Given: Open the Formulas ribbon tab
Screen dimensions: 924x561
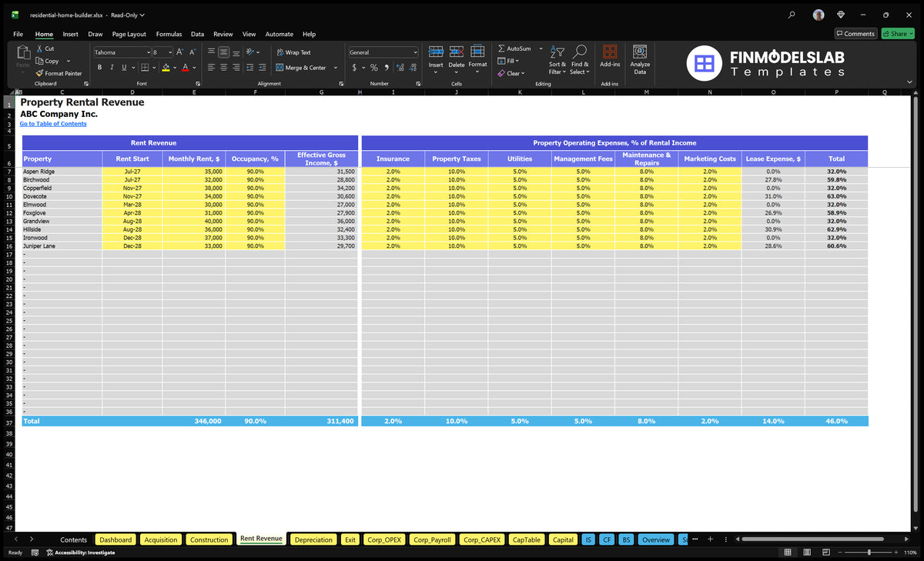Looking at the screenshot, I should tap(169, 34).
